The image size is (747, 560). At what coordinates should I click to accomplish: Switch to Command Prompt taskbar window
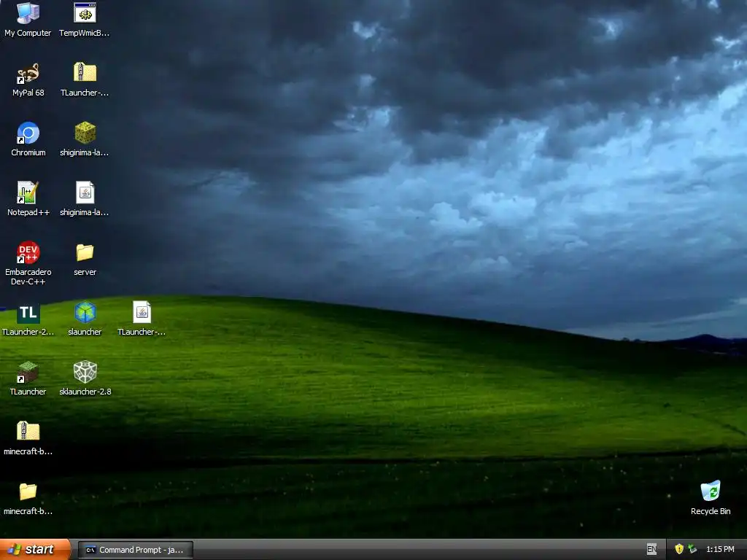[x=135, y=550]
